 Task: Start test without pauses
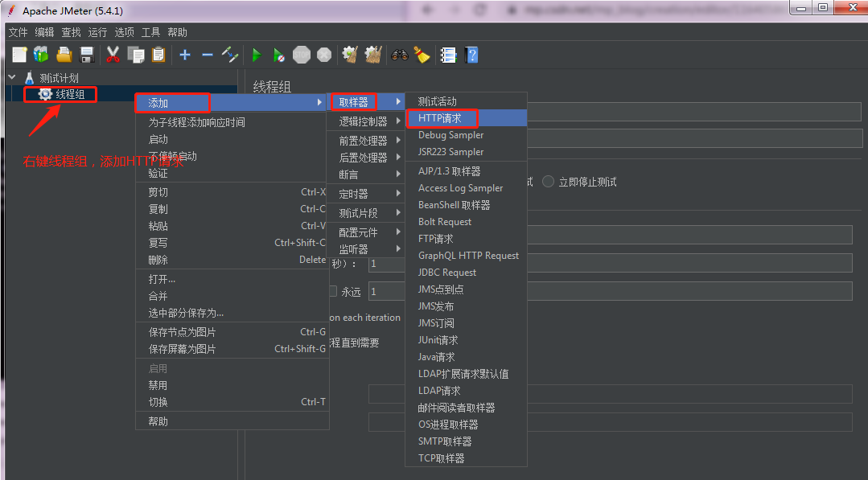(x=278, y=55)
